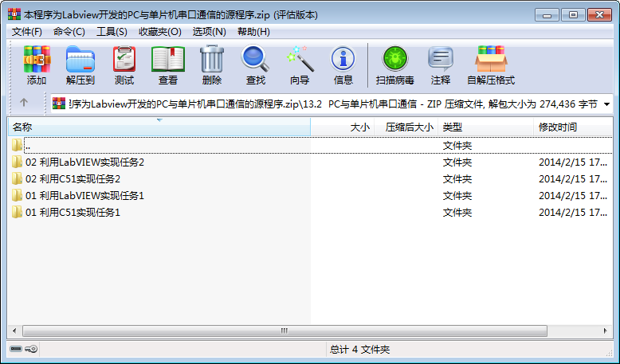
Task: Open the 收藏夹(O) menu
Action: [x=159, y=32]
